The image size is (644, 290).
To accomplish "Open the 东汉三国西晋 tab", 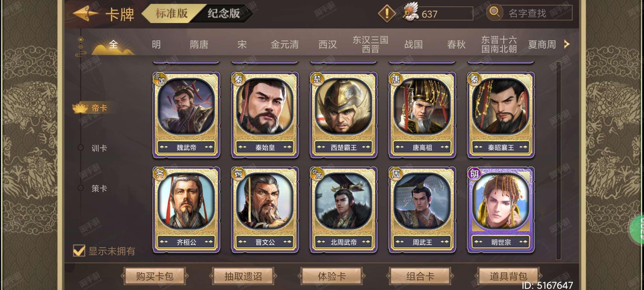I will coord(370,44).
